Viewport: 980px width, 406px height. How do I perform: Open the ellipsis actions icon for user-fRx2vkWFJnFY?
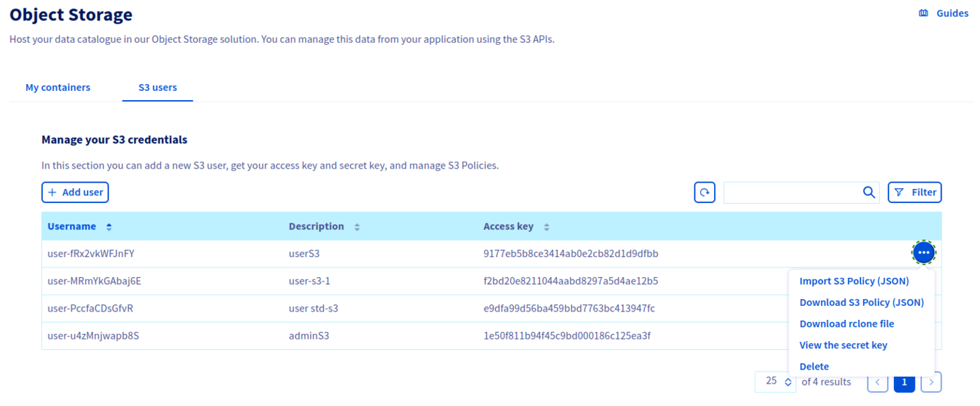click(x=923, y=252)
